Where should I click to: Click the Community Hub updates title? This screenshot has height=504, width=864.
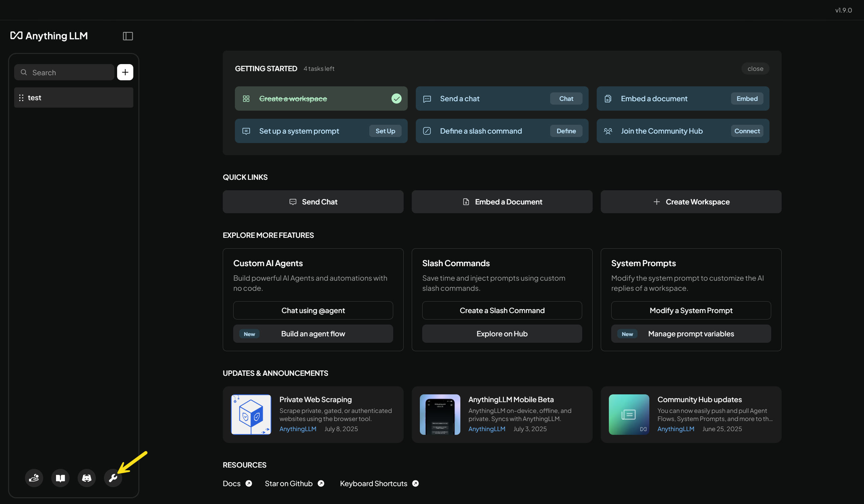[699, 399]
